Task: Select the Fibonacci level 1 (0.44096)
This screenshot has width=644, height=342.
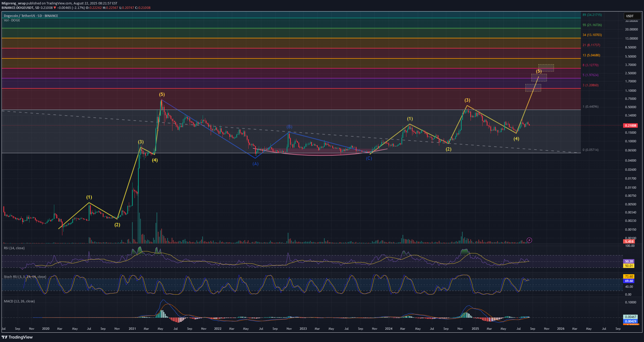Action: [591, 107]
